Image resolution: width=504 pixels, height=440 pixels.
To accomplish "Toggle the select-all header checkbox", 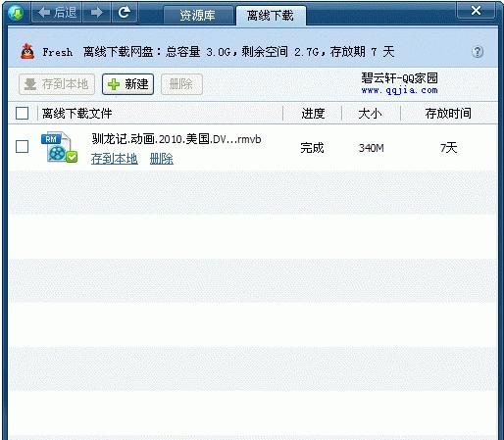I will click(22, 114).
